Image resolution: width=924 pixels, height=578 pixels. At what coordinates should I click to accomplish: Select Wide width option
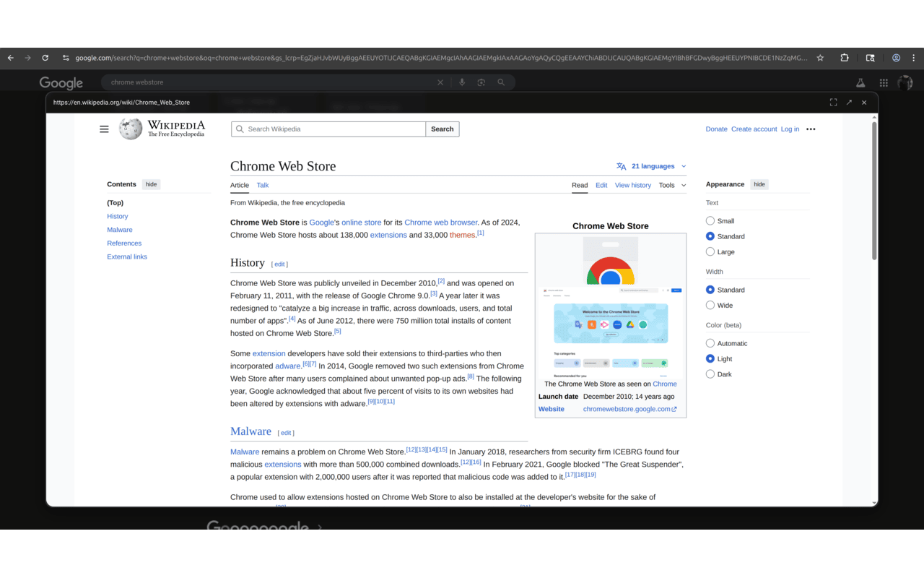tap(710, 306)
